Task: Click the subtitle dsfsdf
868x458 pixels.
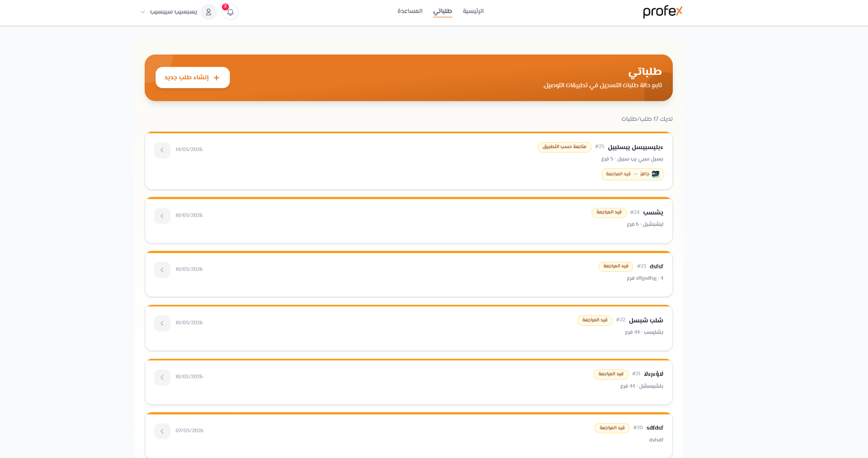Action: [656, 440]
